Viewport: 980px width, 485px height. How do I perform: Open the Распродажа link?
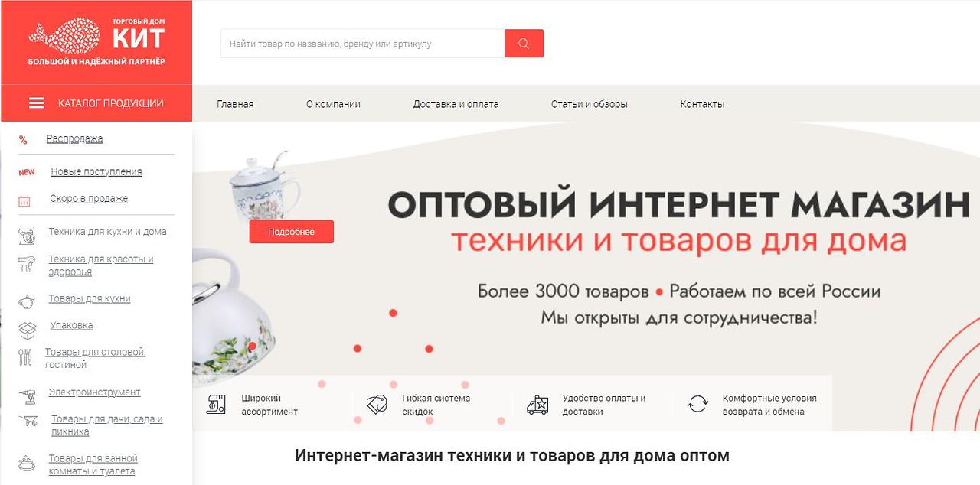tap(74, 138)
